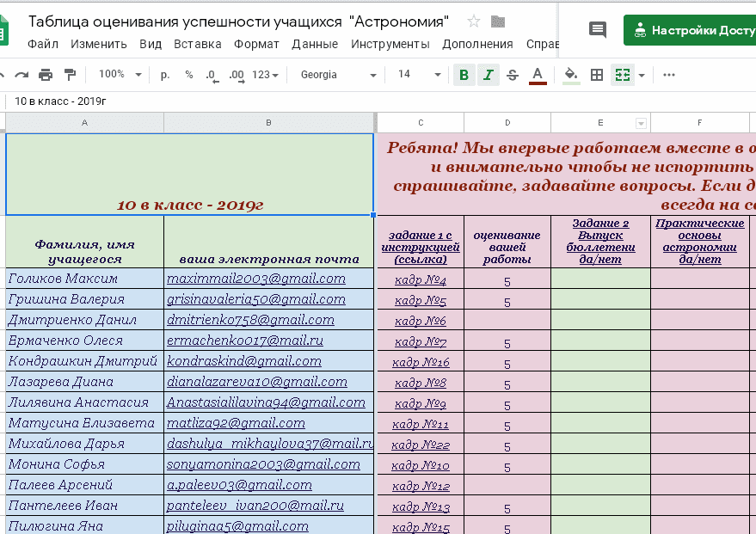756x534 pixels.
Task: Click the redo arrow icon
Action: pos(22,75)
